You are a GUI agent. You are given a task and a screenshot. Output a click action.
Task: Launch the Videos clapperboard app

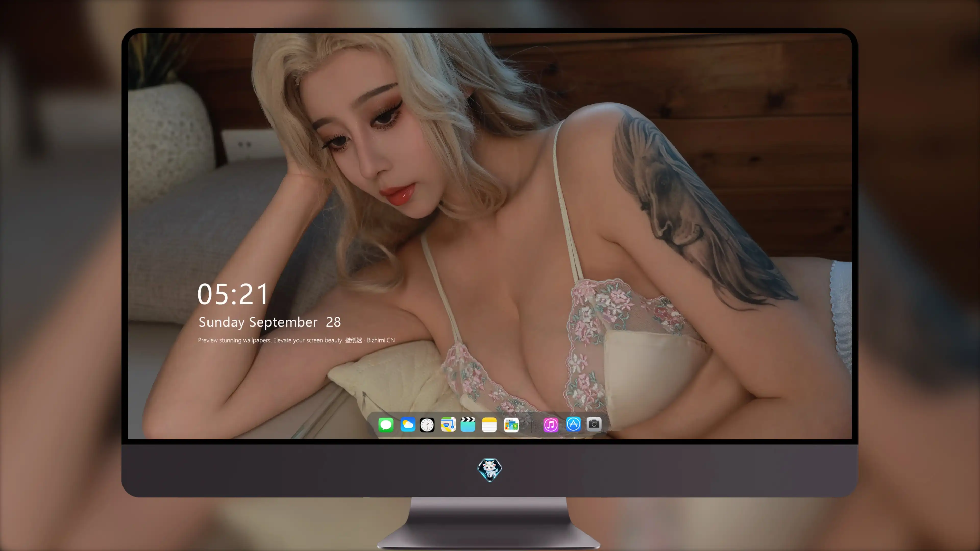pyautogui.click(x=468, y=424)
